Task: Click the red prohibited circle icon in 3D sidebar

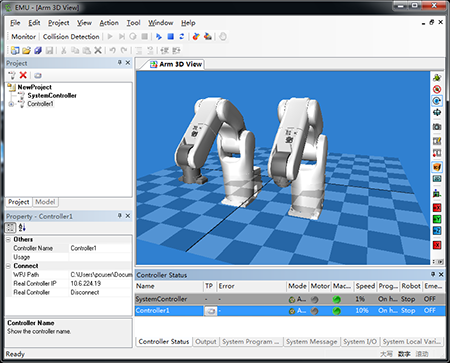Action: click(x=437, y=89)
